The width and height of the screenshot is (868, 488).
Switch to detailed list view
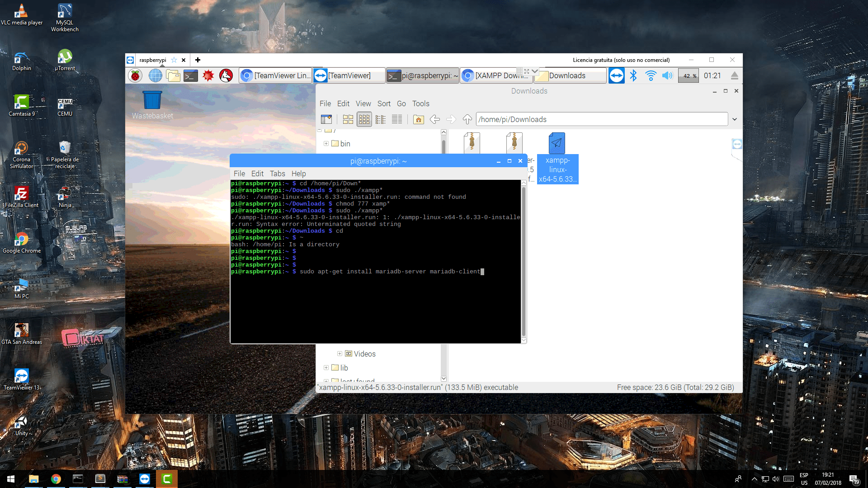[396, 119]
